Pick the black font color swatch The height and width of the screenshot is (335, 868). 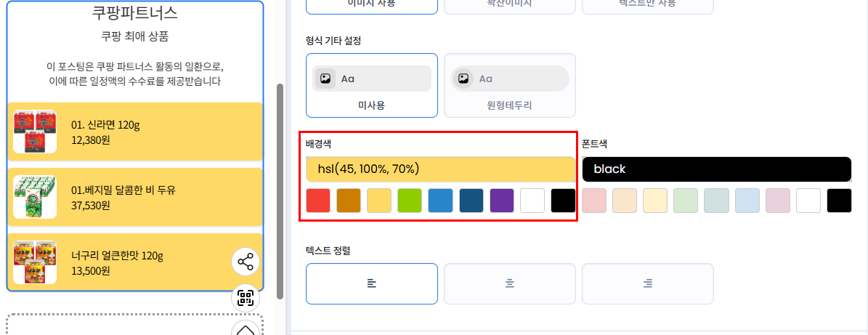[x=839, y=201]
